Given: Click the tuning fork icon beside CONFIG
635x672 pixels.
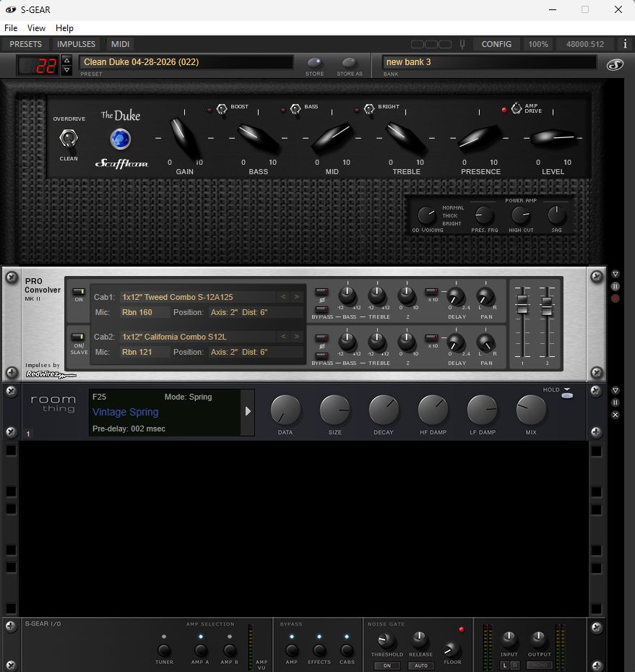Looking at the screenshot, I should click(x=462, y=44).
